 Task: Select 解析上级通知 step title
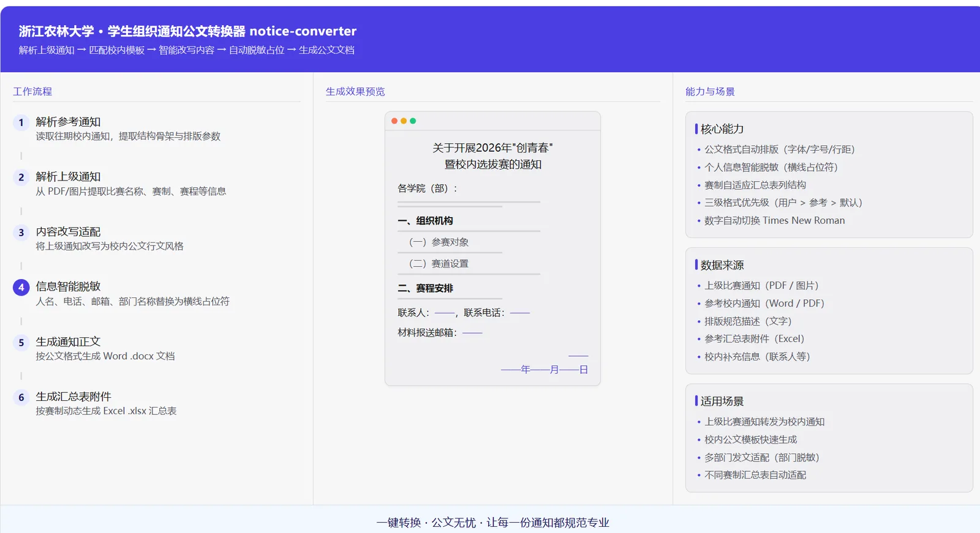tap(68, 177)
